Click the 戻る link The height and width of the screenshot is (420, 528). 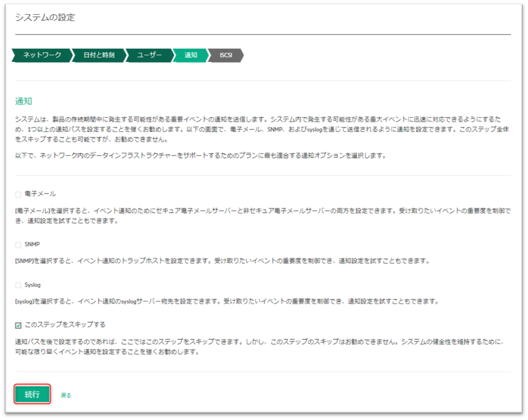(66, 395)
